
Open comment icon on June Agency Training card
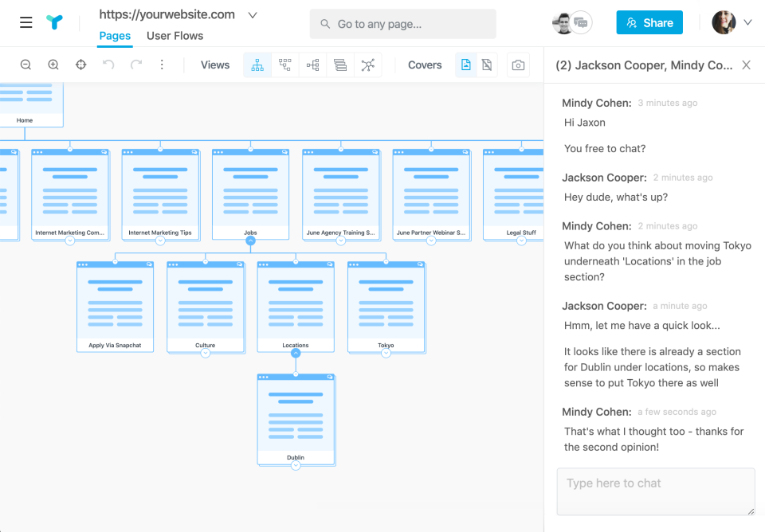pos(375,152)
